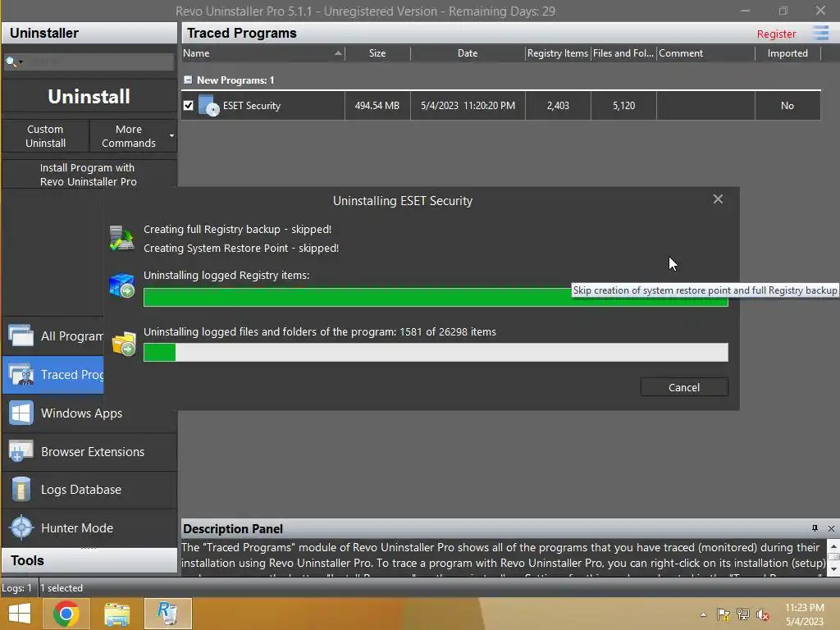The height and width of the screenshot is (630, 840).
Task: Click the 494.54 MB size cell
Action: 377,106
